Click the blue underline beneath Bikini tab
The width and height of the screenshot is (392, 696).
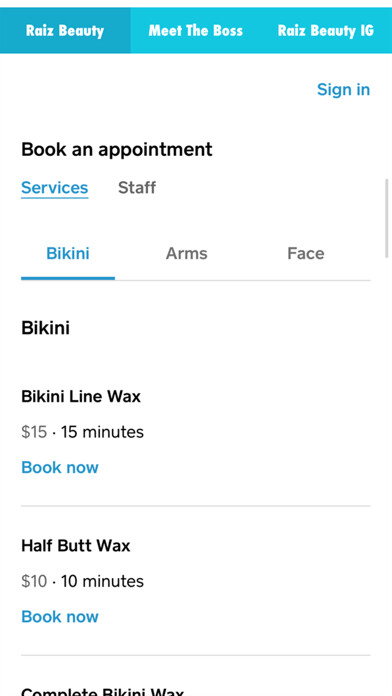coord(68,278)
